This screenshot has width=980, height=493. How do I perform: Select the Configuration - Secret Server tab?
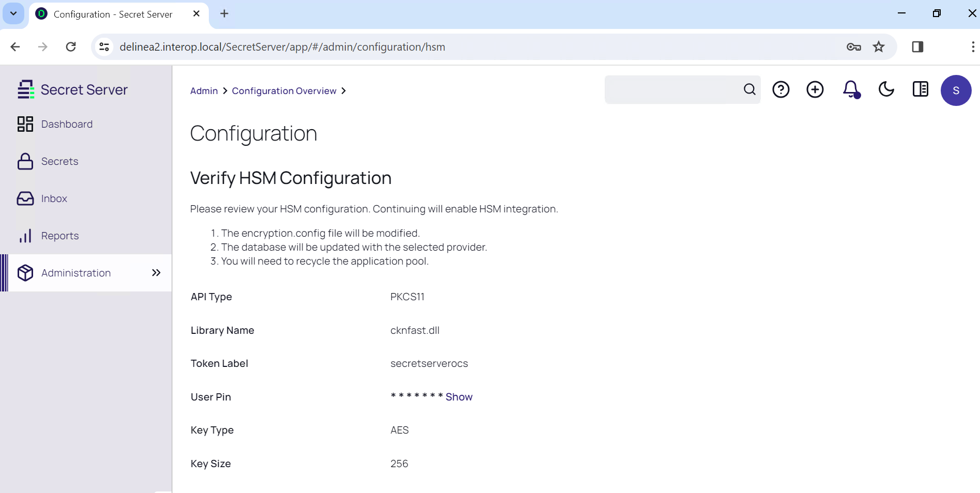[x=119, y=14]
